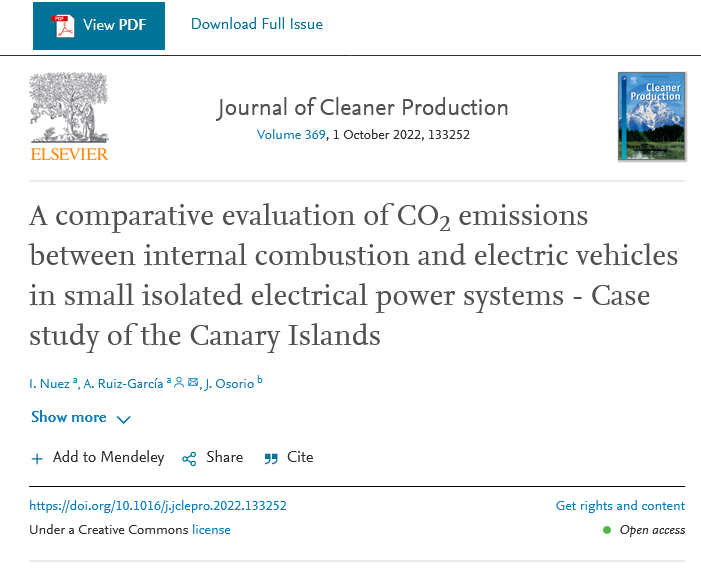Image resolution: width=701 pixels, height=570 pixels.
Task: Open the Journal of Cleaner Production cover thumbnail
Action: (x=651, y=116)
